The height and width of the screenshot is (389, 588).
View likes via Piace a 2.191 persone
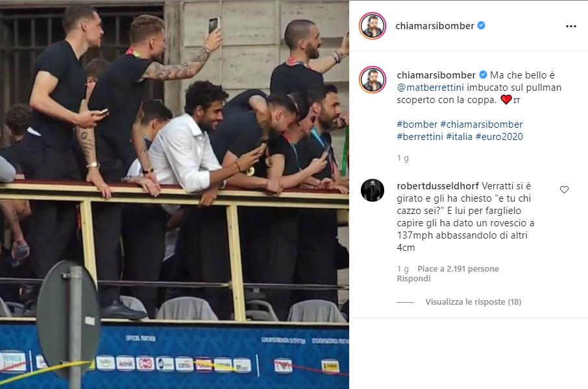coord(458,269)
